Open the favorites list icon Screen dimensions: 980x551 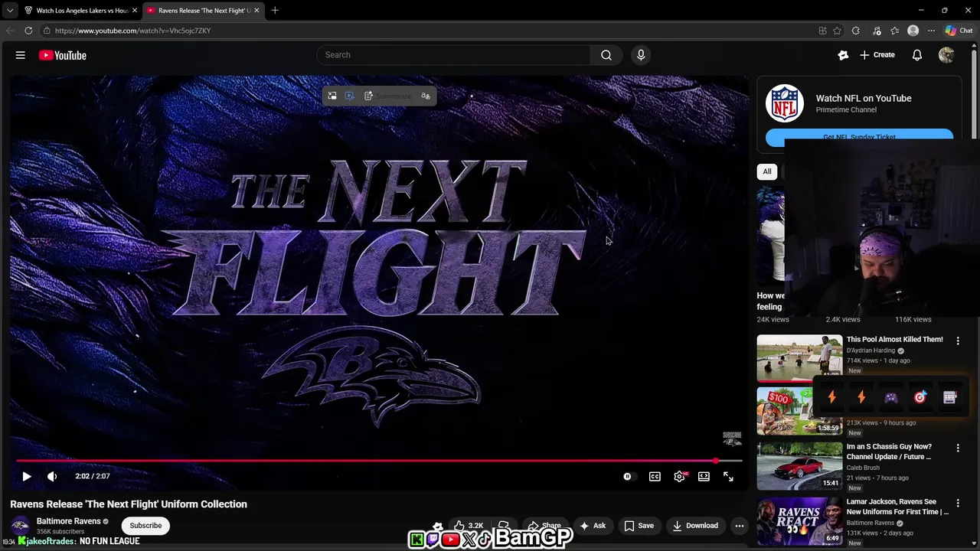pos(894,31)
